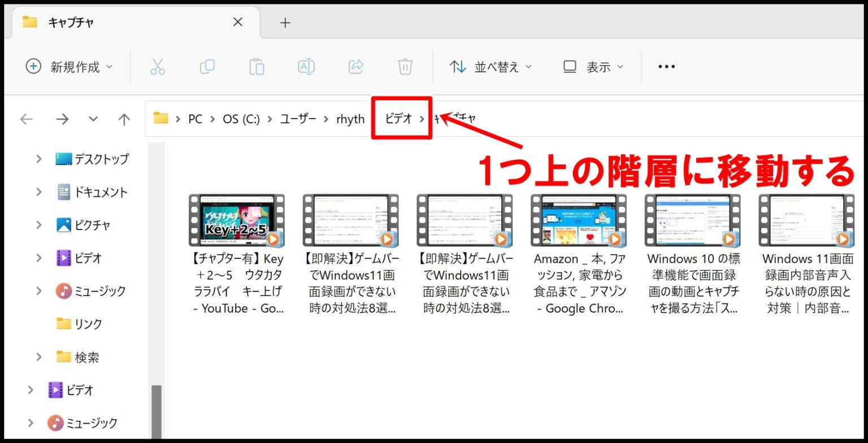Share files via the Share icon
The image size is (868, 443).
355,66
